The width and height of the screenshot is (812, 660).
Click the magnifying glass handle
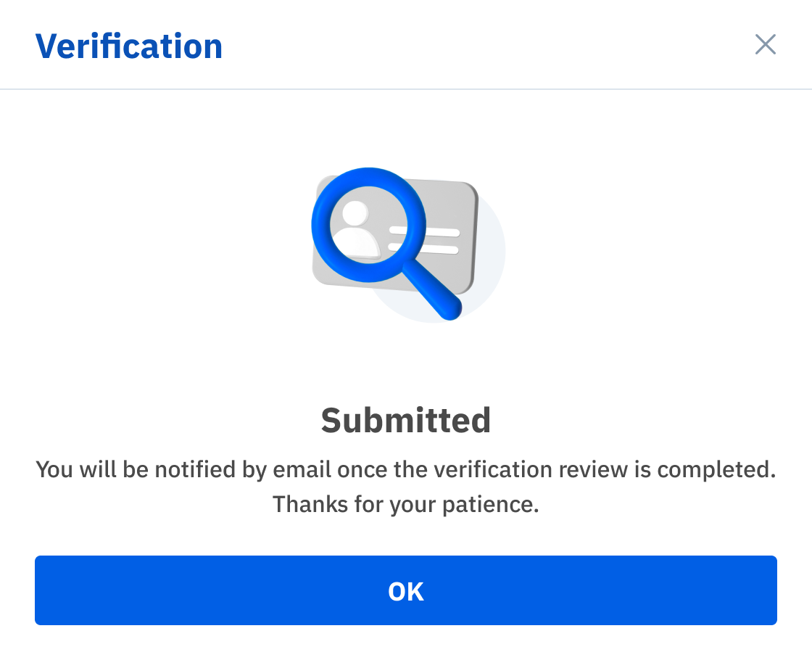click(432, 289)
